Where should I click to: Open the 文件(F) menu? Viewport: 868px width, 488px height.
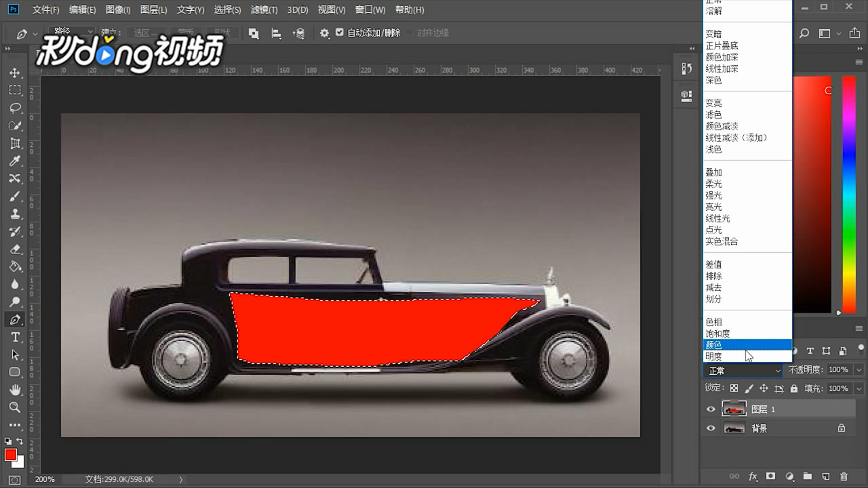[46, 10]
